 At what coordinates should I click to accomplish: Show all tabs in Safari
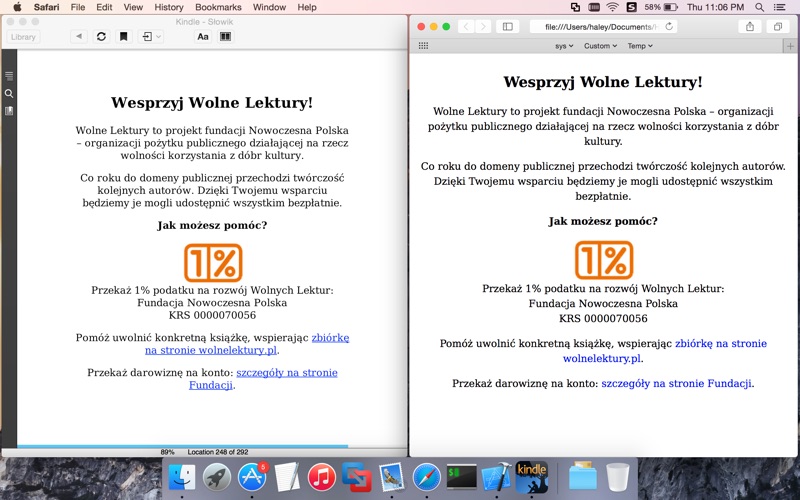click(x=778, y=27)
